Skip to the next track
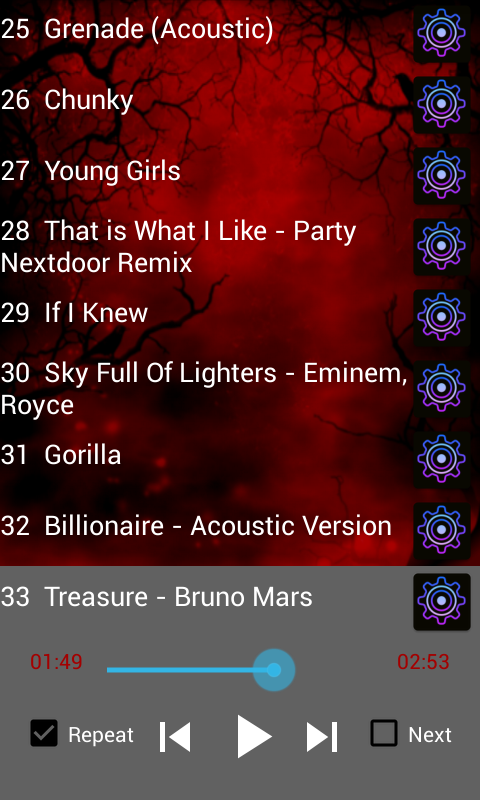 [322, 737]
